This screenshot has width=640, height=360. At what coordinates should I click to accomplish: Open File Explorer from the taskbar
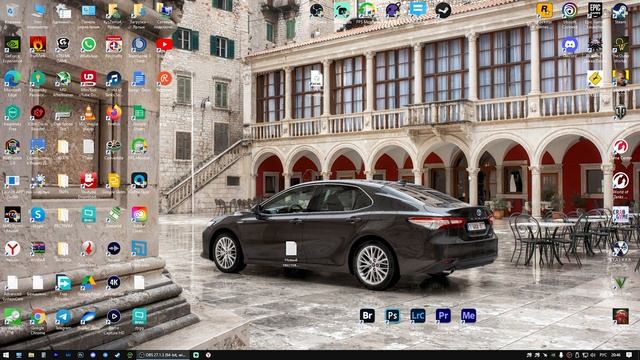coord(31,355)
